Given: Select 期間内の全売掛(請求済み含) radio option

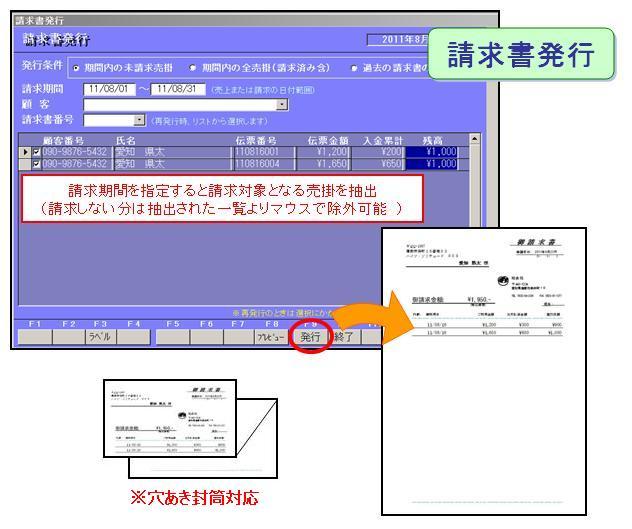Looking at the screenshot, I should (195, 67).
